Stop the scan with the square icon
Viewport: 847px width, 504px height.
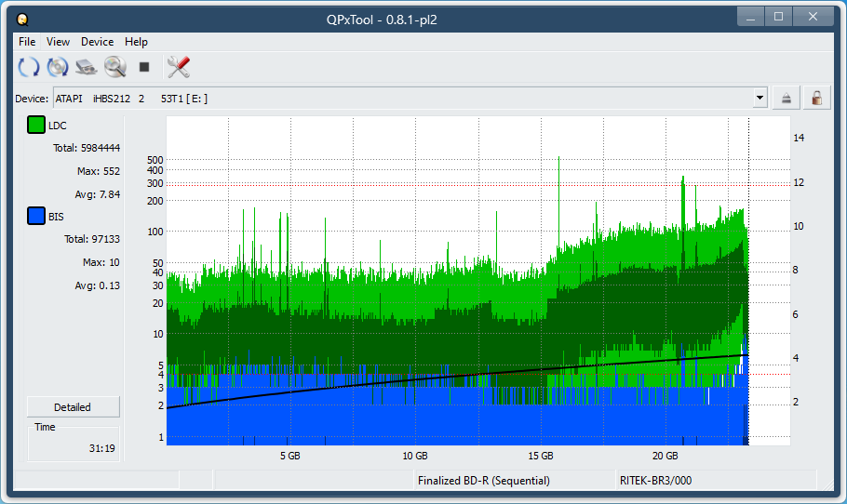[144, 67]
